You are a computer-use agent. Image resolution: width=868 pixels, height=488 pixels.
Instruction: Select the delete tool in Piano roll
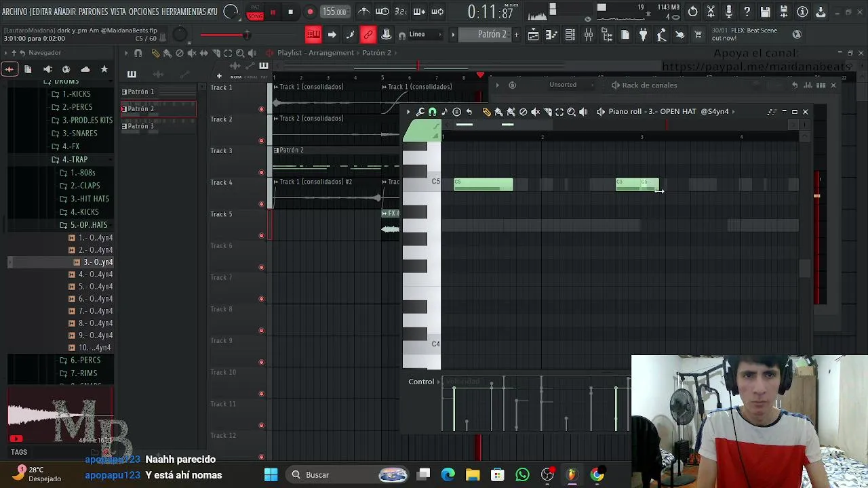pos(523,112)
